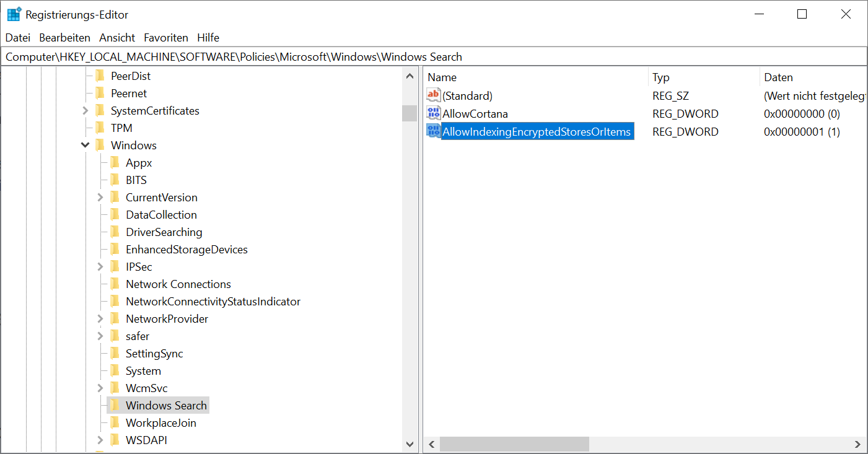Click values pane horizontal scrollbar right arrow

click(x=857, y=444)
